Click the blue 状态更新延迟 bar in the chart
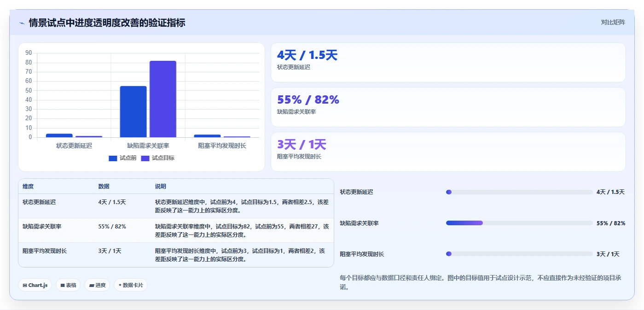 click(x=59, y=135)
